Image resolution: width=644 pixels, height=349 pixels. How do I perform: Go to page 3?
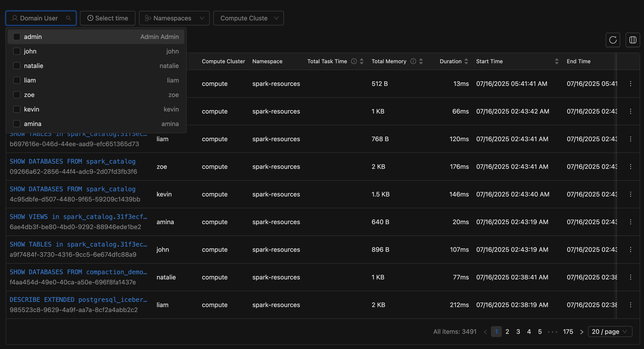point(518,332)
